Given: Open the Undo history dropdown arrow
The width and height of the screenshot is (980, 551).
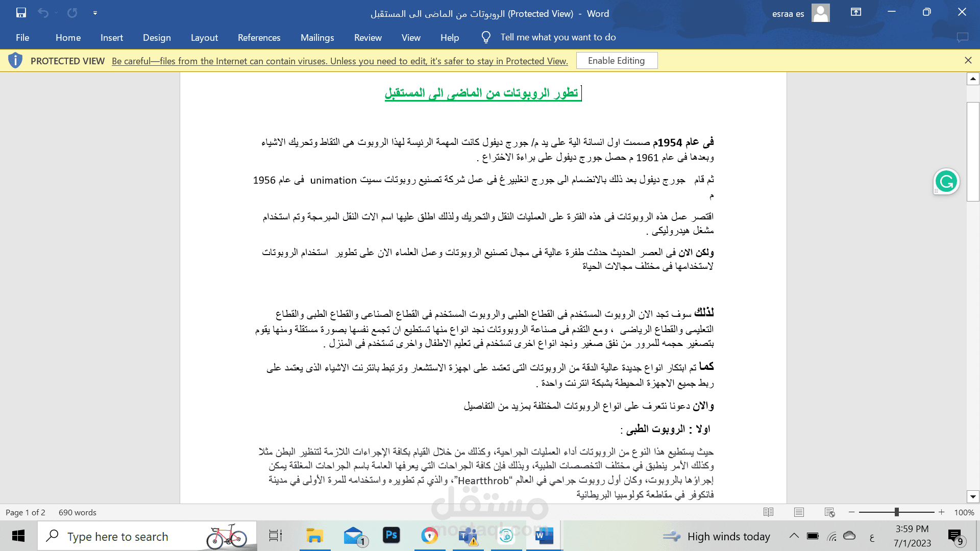Looking at the screenshot, I should click(56, 13).
